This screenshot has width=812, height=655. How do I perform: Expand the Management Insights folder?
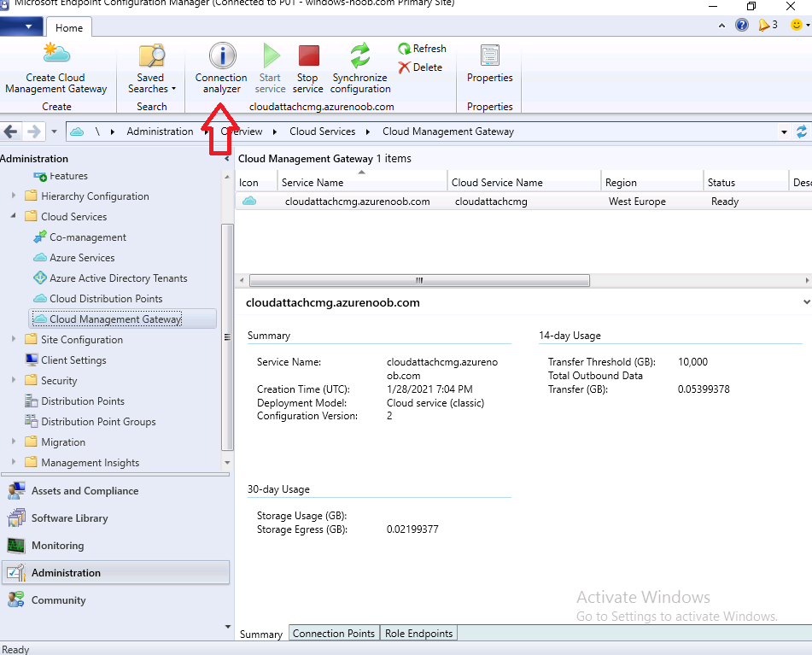(x=14, y=461)
